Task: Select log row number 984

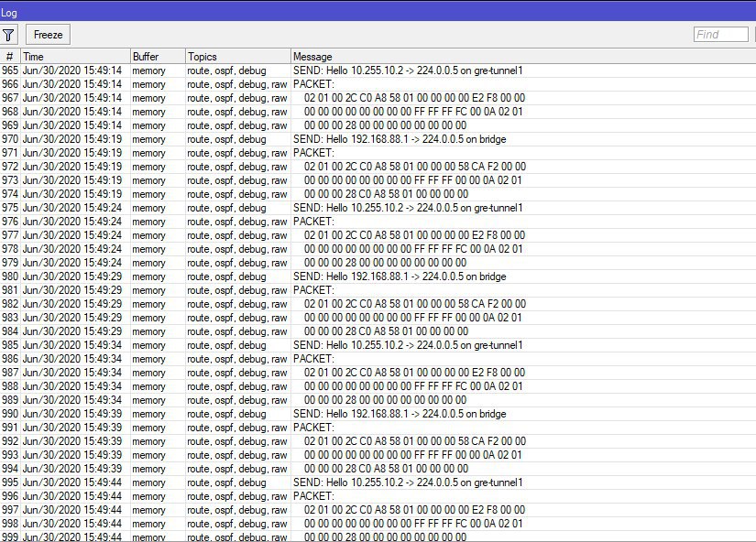Action: pyautogui.click(x=10, y=331)
